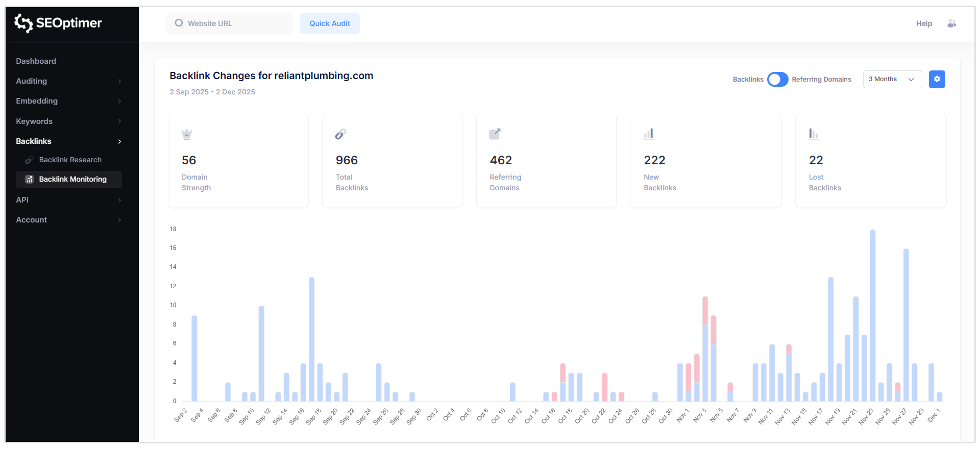The height and width of the screenshot is (449, 980).
Task: Open the Help link
Action: click(x=923, y=23)
